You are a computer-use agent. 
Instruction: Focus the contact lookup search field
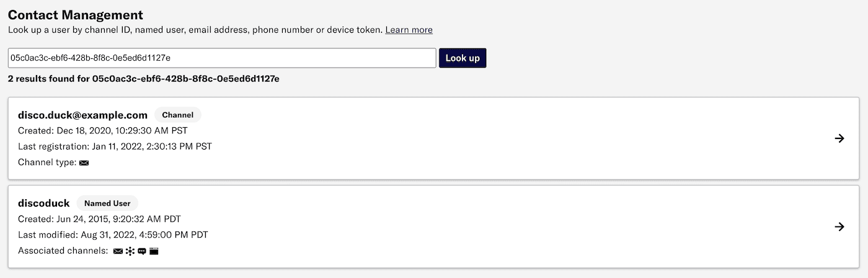(x=222, y=58)
